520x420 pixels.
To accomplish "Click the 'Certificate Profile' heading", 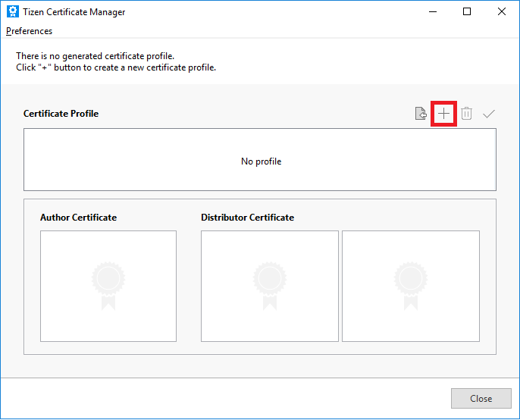I will [61, 114].
